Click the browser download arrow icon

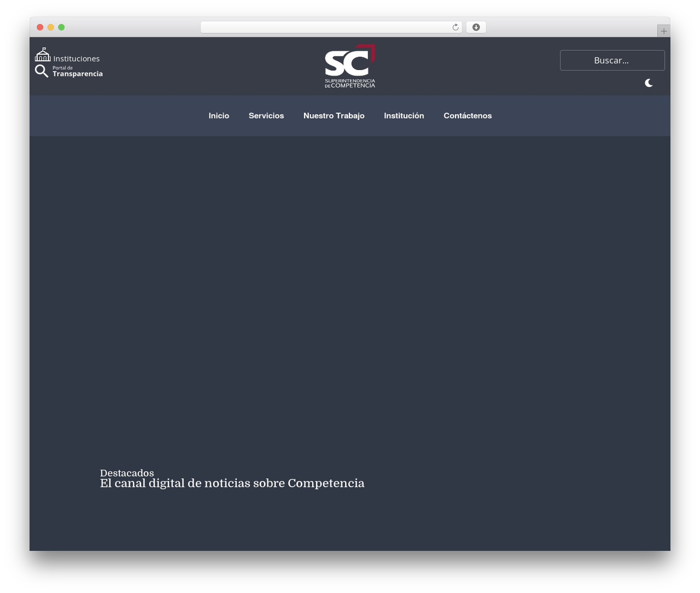pyautogui.click(x=476, y=27)
